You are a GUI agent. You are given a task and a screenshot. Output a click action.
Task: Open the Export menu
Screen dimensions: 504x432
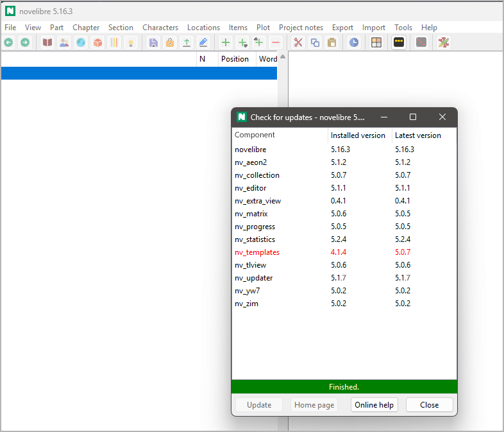[x=342, y=28]
